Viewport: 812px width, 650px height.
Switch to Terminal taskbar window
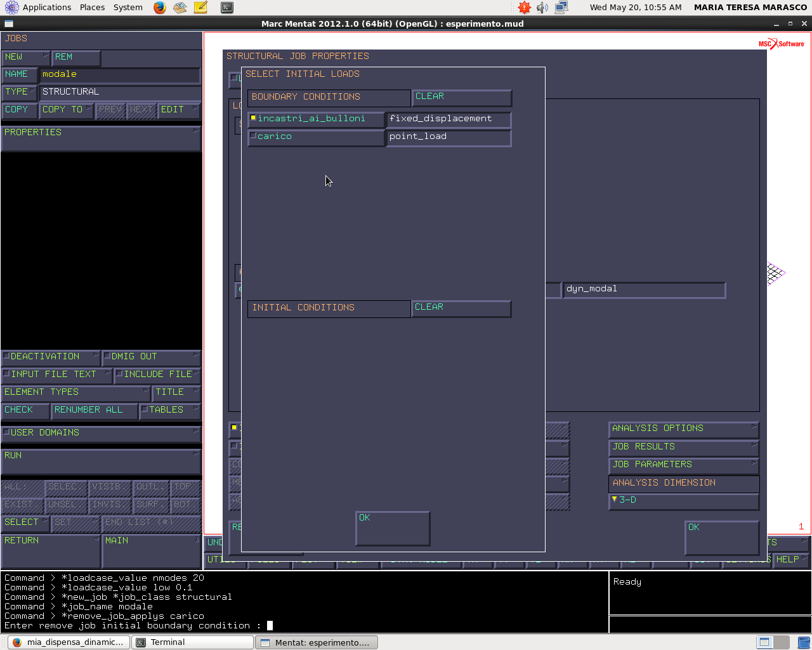[192, 642]
